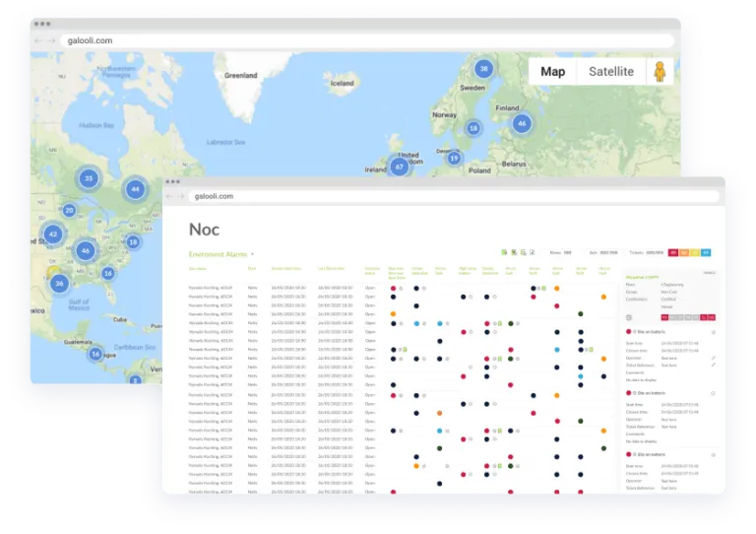The height and width of the screenshot is (534, 756).
Task: Expand the Environment Alarms dropdown
Action: [252, 254]
